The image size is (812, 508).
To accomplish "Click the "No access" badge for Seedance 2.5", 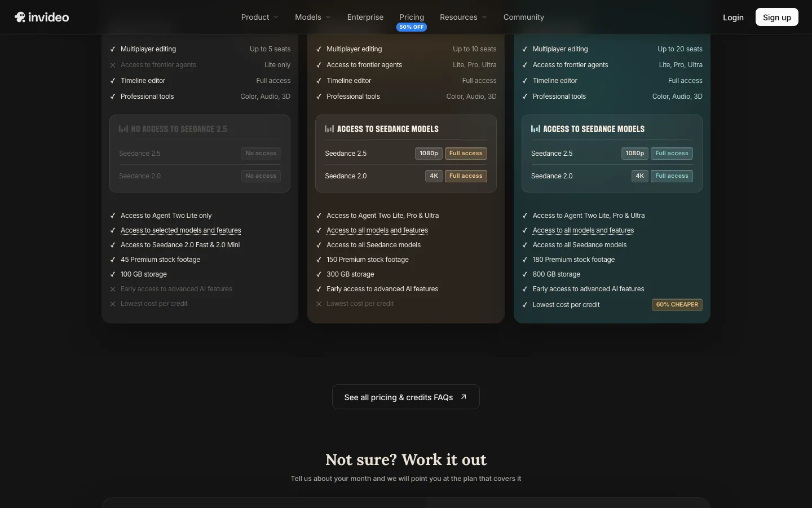I will (x=261, y=154).
